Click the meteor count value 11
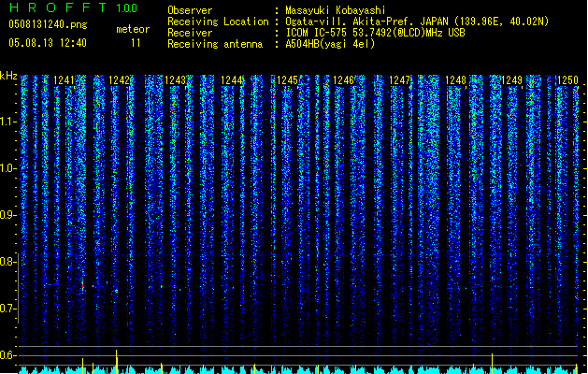588x374 pixels. tap(136, 43)
